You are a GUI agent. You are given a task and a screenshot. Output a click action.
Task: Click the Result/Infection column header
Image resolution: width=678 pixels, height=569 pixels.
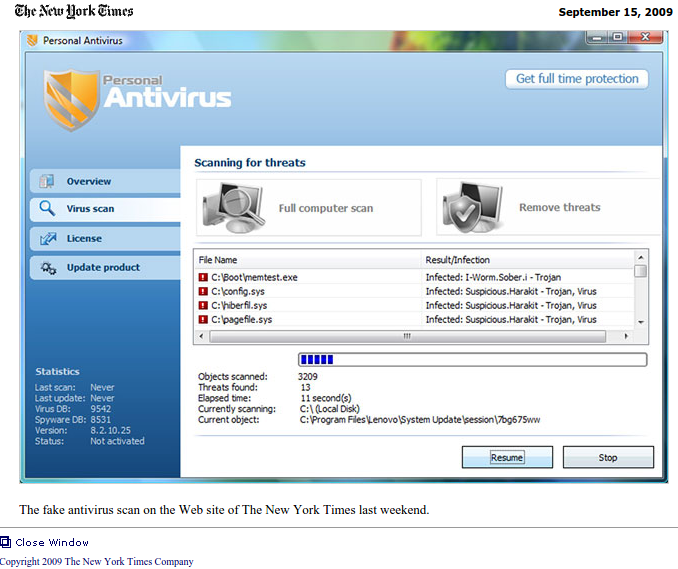(527, 260)
